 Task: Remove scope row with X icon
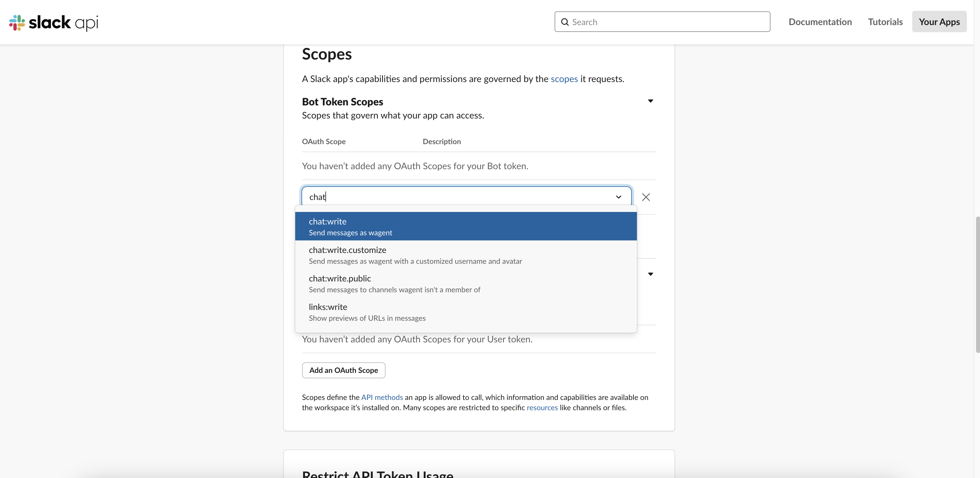[645, 197]
